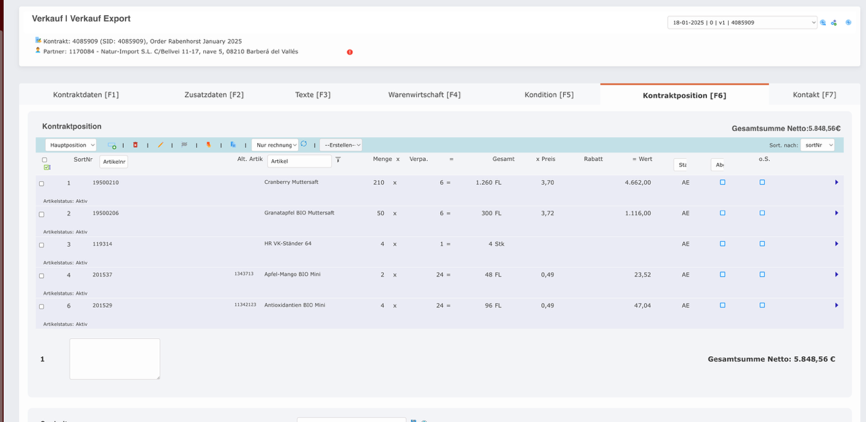Screen dimensions: 866x422
Task: Expand the Antioxidantien BIO Mini row arrow
Action: click(836, 306)
